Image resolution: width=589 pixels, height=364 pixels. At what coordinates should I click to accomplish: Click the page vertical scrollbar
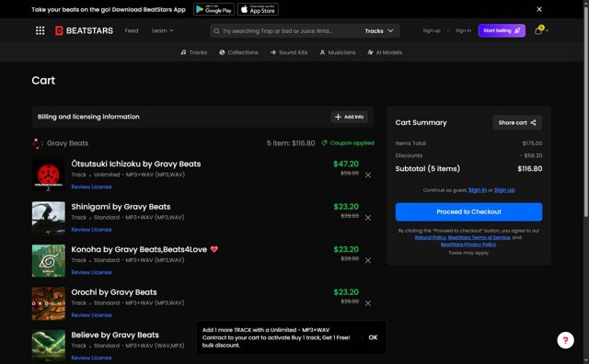tap(586, 112)
